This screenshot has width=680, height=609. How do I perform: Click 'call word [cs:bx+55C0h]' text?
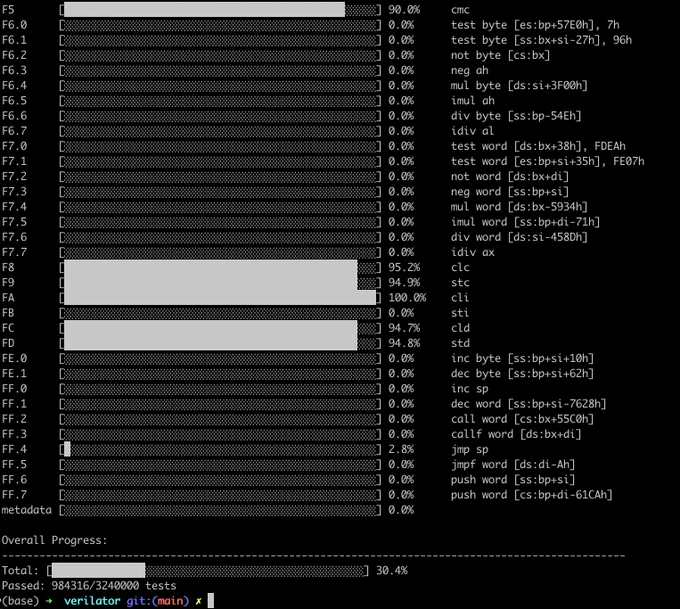point(523,419)
